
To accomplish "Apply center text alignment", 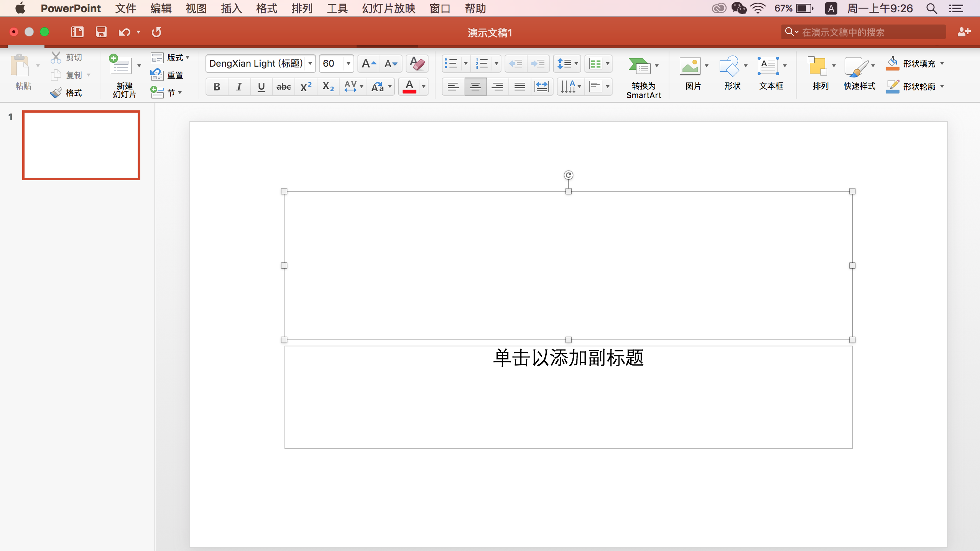I will [475, 87].
